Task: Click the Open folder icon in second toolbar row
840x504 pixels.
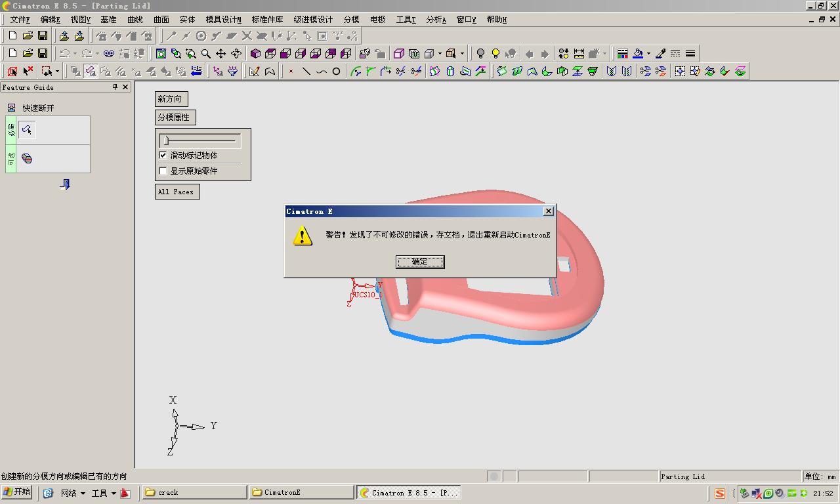Action: pos(28,53)
